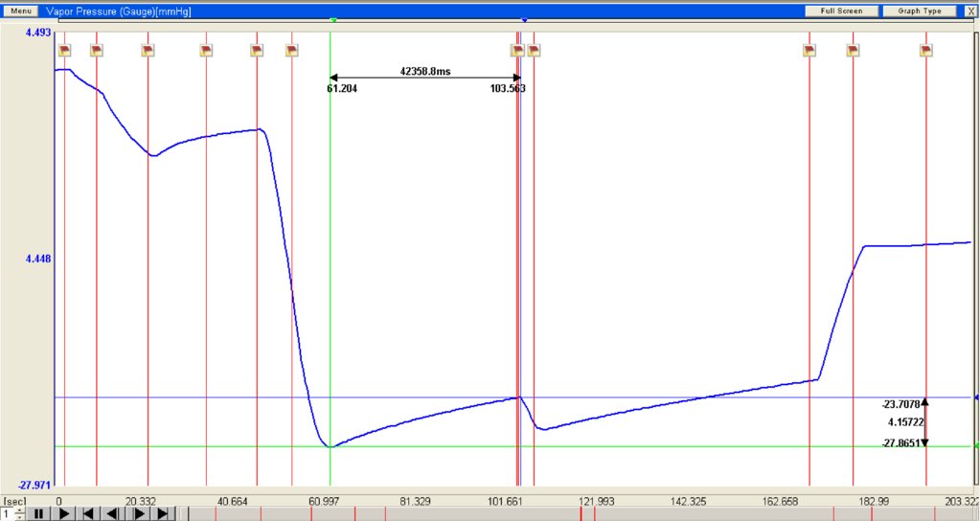Click the [sec] axis unit label

click(x=15, y=502)
